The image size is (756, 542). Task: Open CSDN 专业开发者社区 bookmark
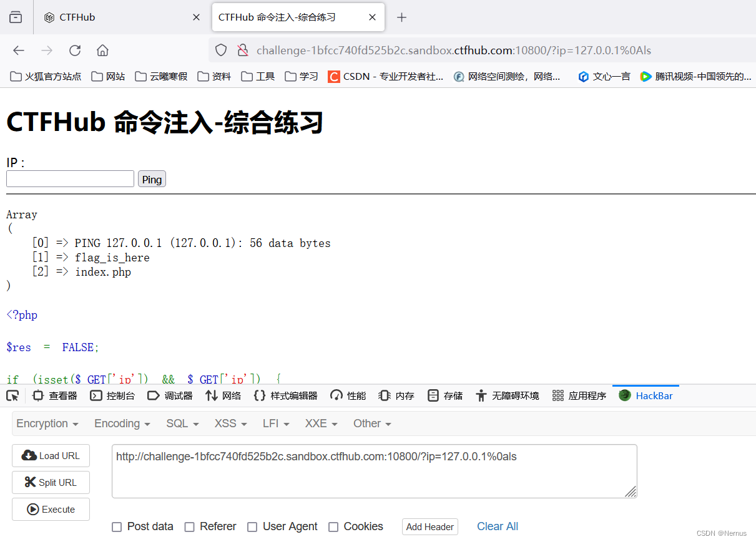click(386, 76)
